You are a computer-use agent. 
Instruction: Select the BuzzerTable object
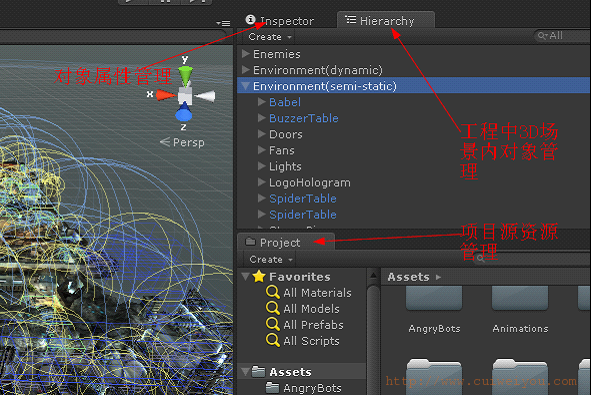[304, 118]
